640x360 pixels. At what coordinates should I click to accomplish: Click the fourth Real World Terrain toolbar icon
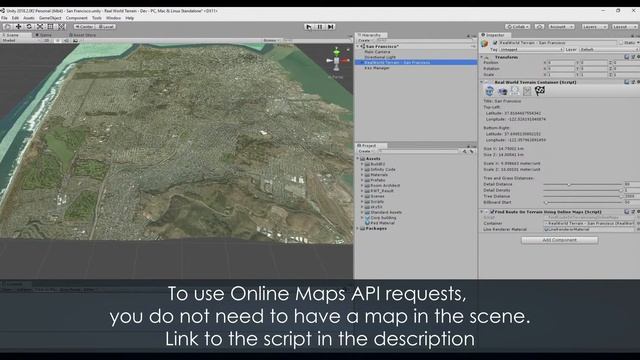click(527, 91)
